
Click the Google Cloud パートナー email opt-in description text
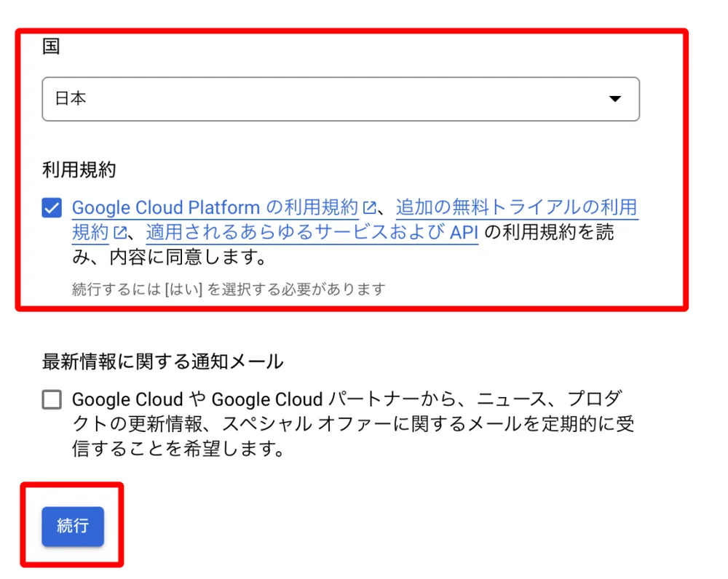pyautogui.click(x=353, y=423)
